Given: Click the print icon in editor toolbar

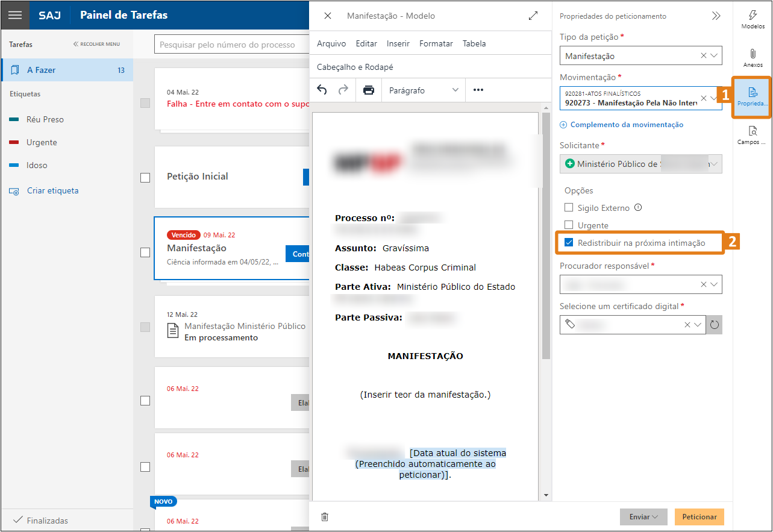Looking at the screenshot, I should 368,90.
